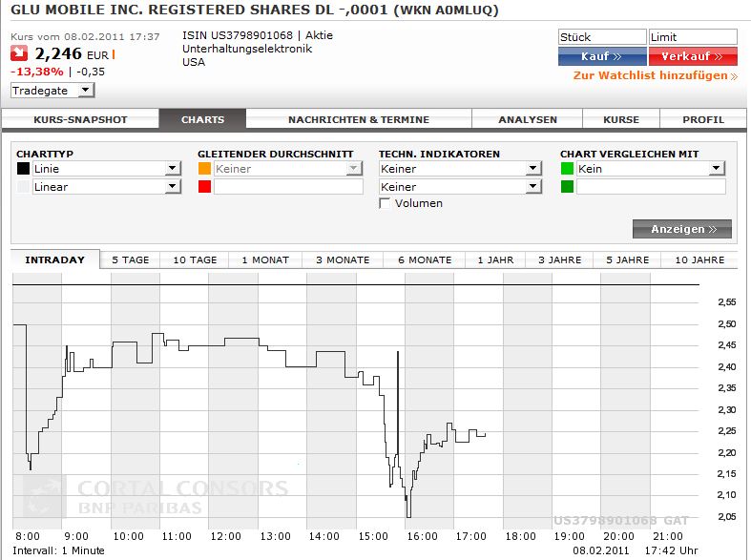
Task: Click Zur Watchlist hinzufügen link
Action: point(656,75)
